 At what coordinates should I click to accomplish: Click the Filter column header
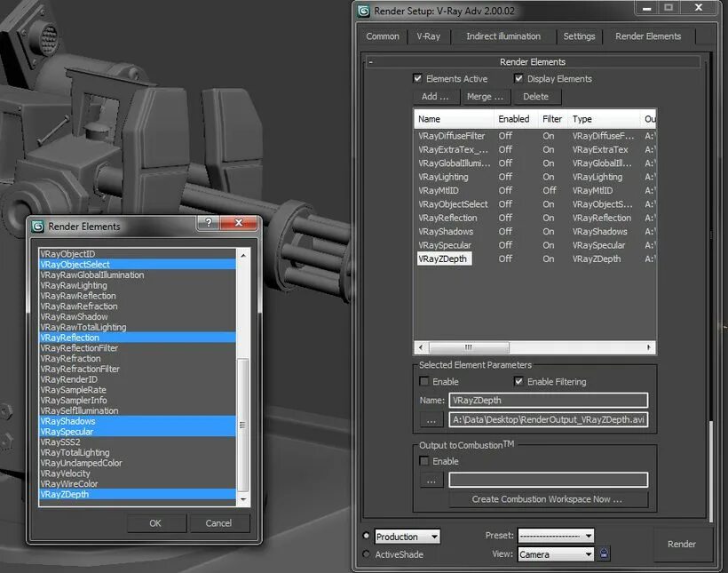552,119
